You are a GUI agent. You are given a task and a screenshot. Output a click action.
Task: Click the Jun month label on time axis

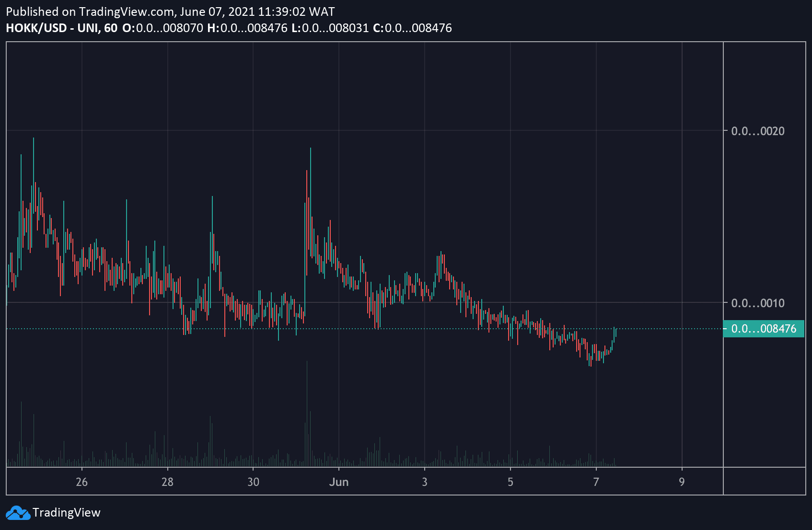[338, 482]
